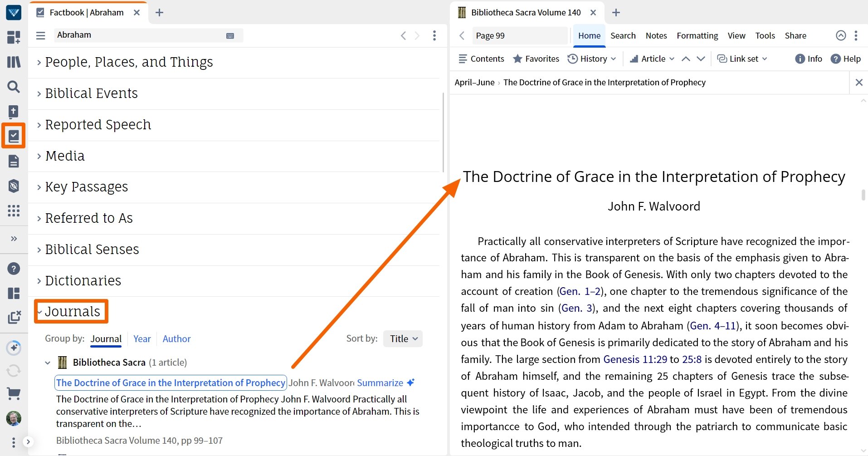Select Formatting tab
This screenshot has height=456, width=868.
697,36
